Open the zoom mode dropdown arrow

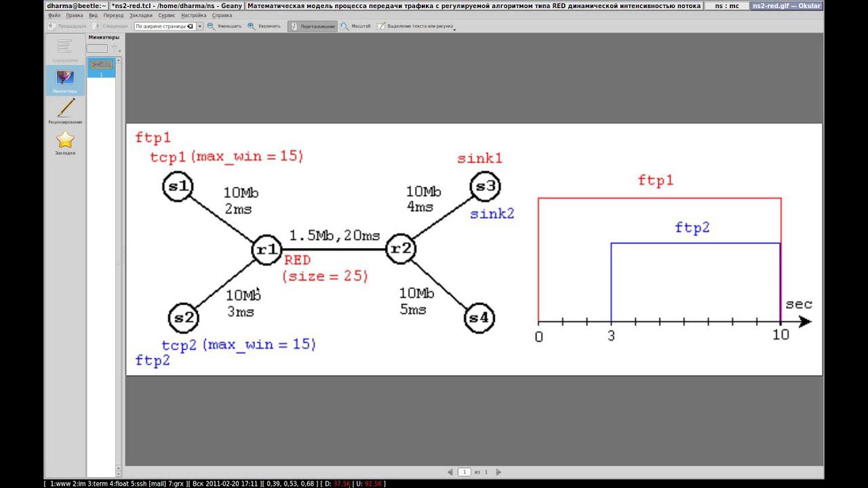click(200, 26)
